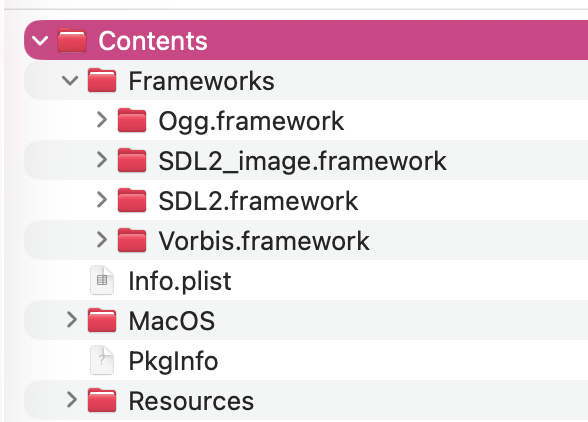This screenshot has height=422, width=588.
Task: Select the PkgInfo file name
Action: click(173, 362)
